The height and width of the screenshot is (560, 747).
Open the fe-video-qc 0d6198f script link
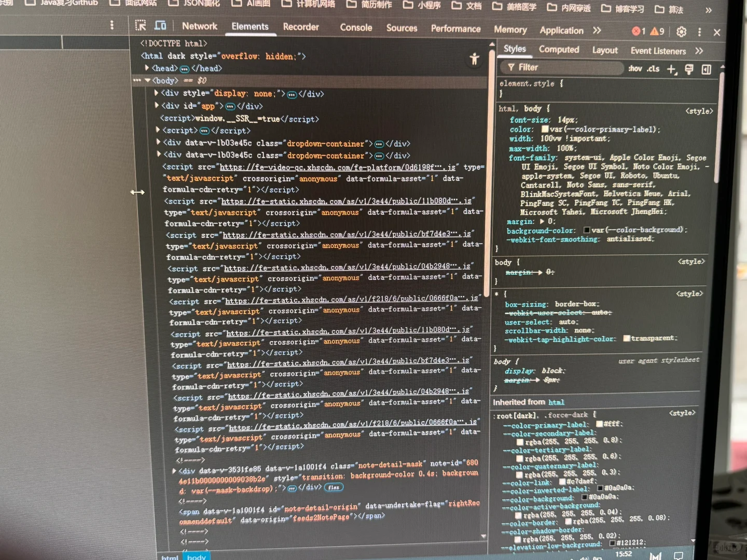tap(338, 167)
